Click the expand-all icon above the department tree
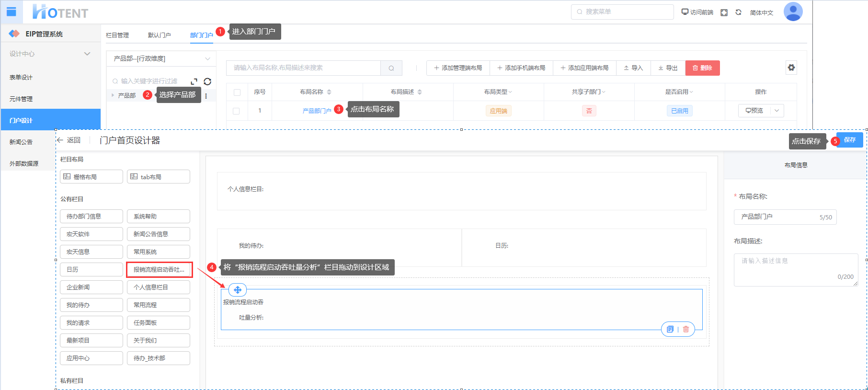The image size is (868, 390). (x=194, y=81)
